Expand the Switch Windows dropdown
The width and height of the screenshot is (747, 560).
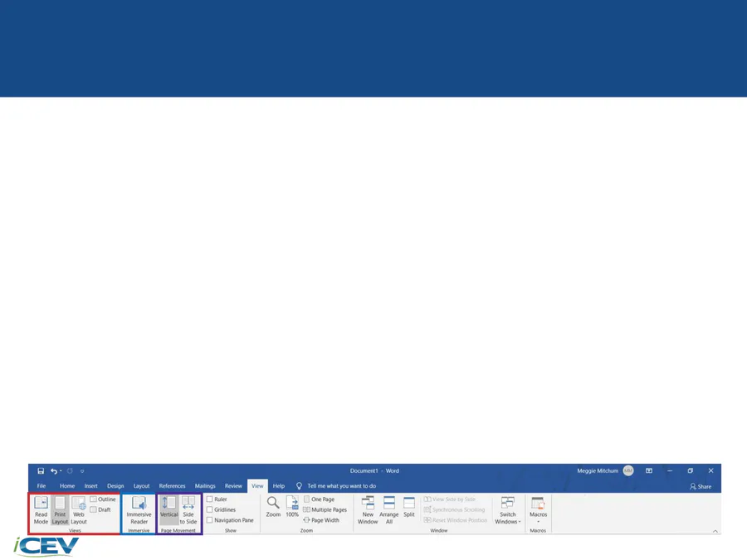coord(507,509)
